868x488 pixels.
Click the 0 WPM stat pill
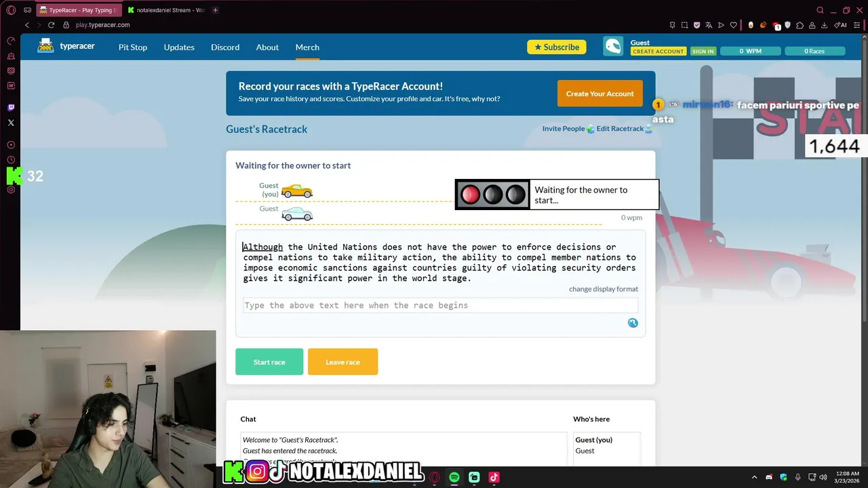click(x=749, y=51)
